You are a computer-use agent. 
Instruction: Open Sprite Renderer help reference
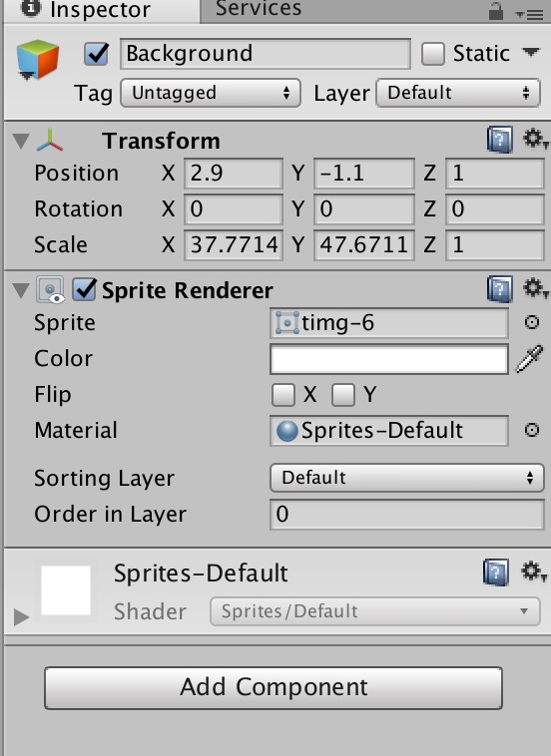pos(499,289)
